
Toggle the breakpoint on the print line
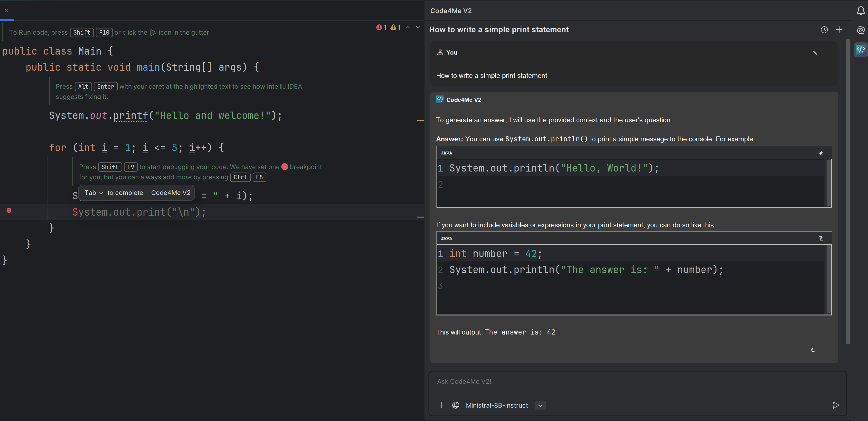(9, 211)
